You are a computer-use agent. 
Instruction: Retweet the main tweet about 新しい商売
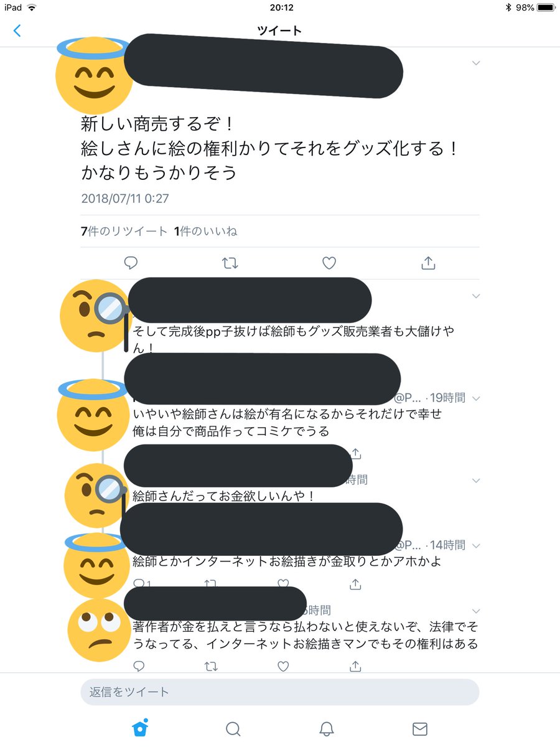[x=230, y=263]
